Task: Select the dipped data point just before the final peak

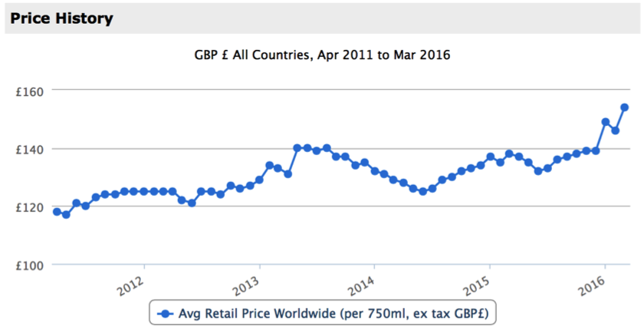Action: (615, 131)
